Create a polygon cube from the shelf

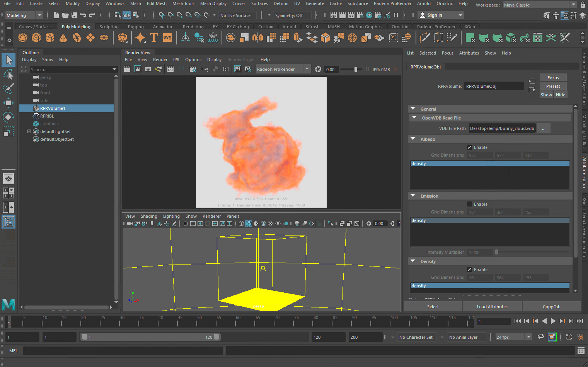tap(36, 38)
